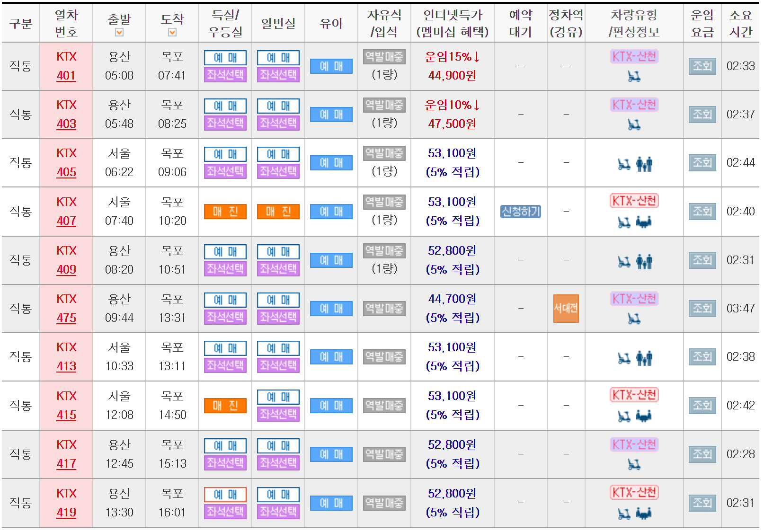Viewport: 764px width, 532px height.
Task: Click the wheelchair icon in the KTX 417 row
Action: [634, 464]
